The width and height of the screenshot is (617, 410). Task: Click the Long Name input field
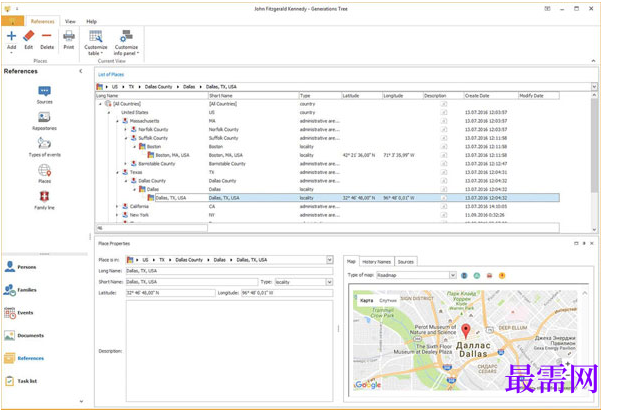229,271
